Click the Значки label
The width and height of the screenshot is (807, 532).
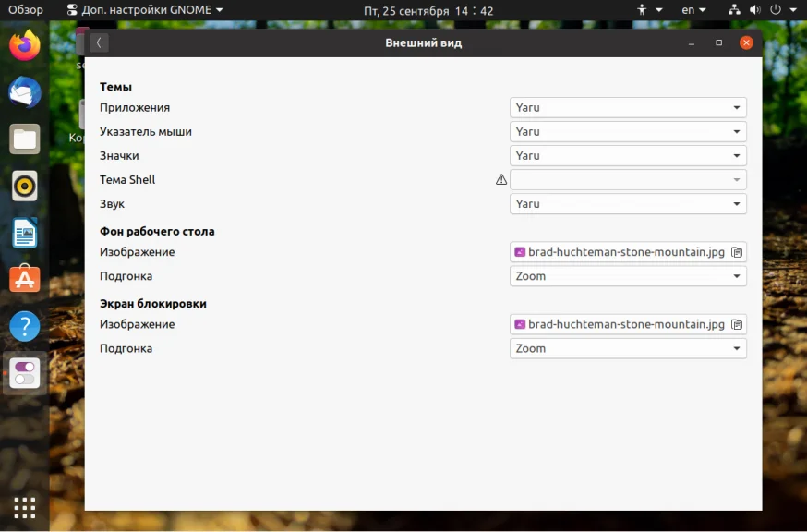click(x=119, y=155)
